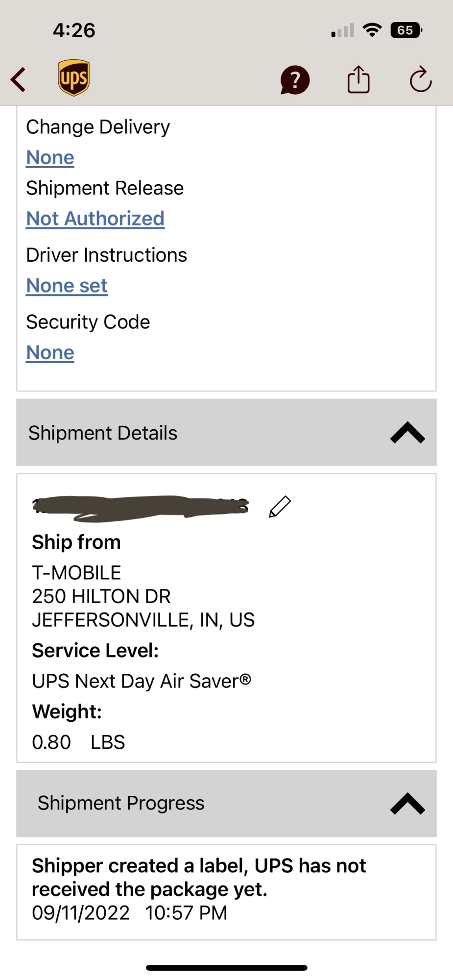Tap the home indicator bar
The width and height of the screenshot is (453, 980).
[x=226, y=968]
